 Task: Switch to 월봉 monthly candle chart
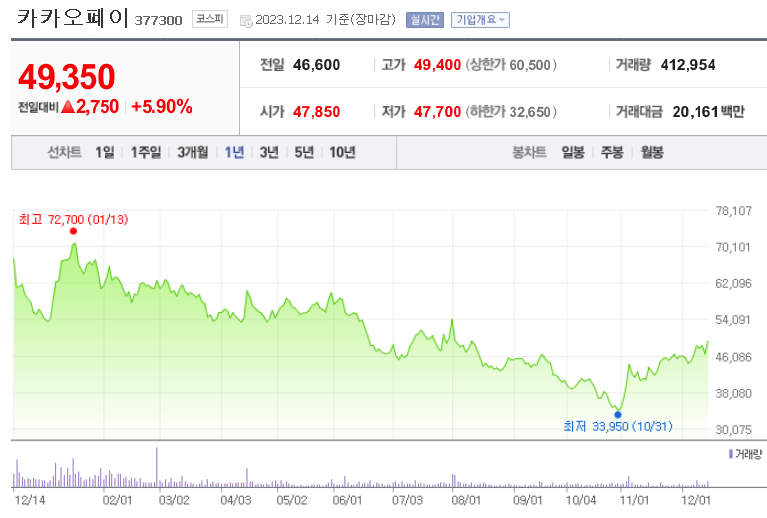pos(652,153)
